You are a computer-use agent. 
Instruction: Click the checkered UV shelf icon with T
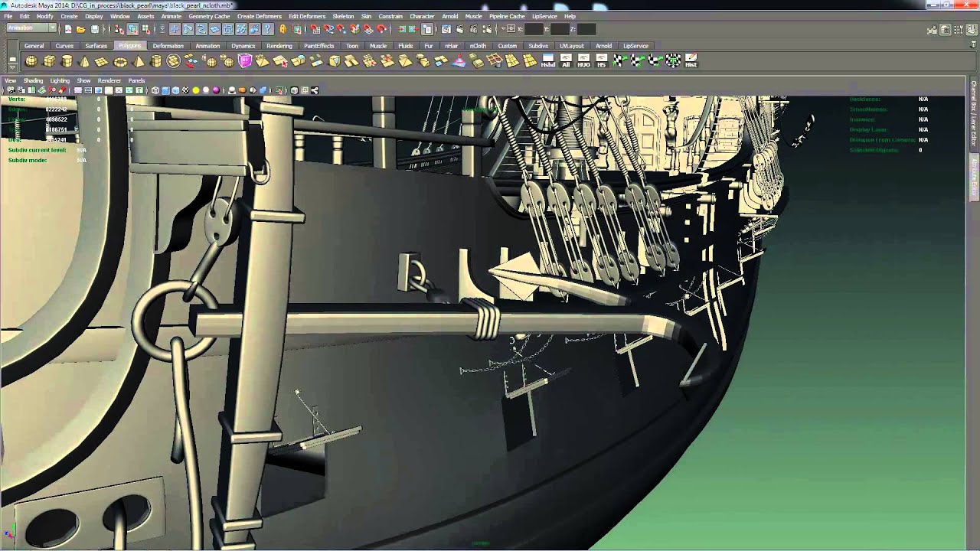(x=673, y=61)
